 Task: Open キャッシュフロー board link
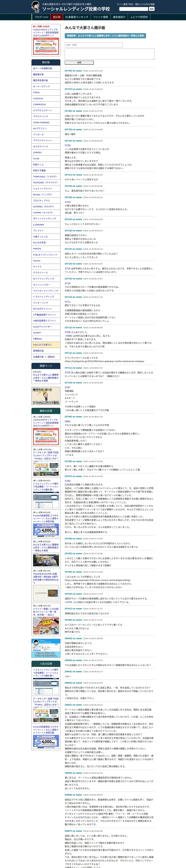(x=46, y=285)
